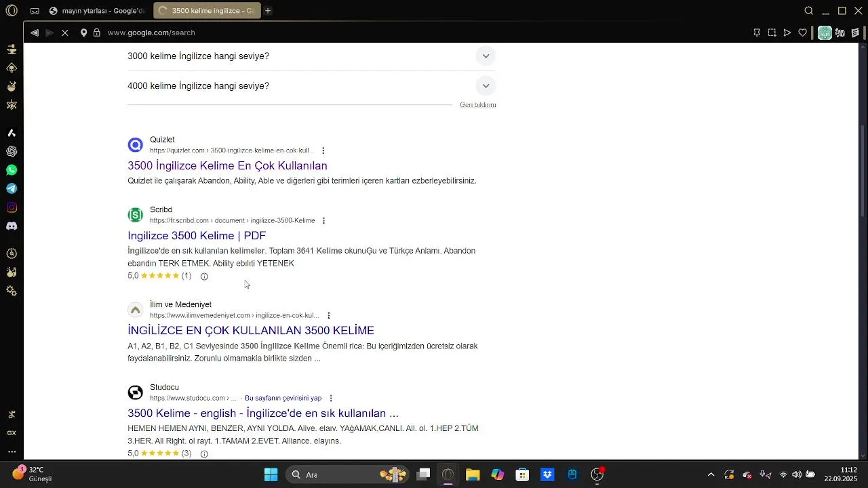
Task: Open File Explorer from the taskbar
Action: coord(473,474)
